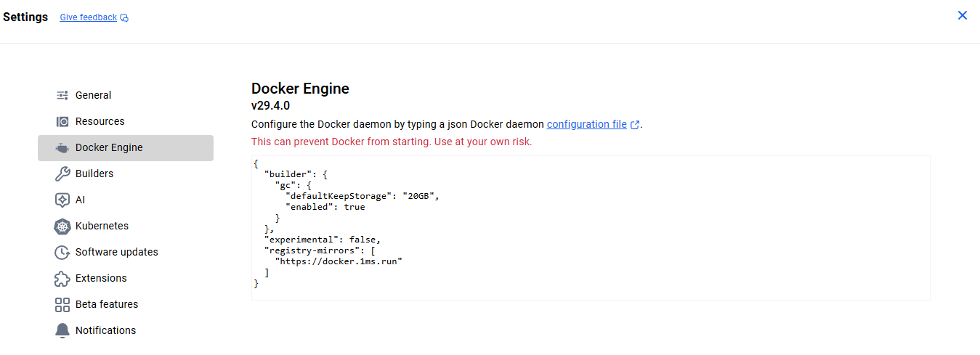Go to the Beta features section
This screenshot has width=980, height=355.
pos(106,304)
